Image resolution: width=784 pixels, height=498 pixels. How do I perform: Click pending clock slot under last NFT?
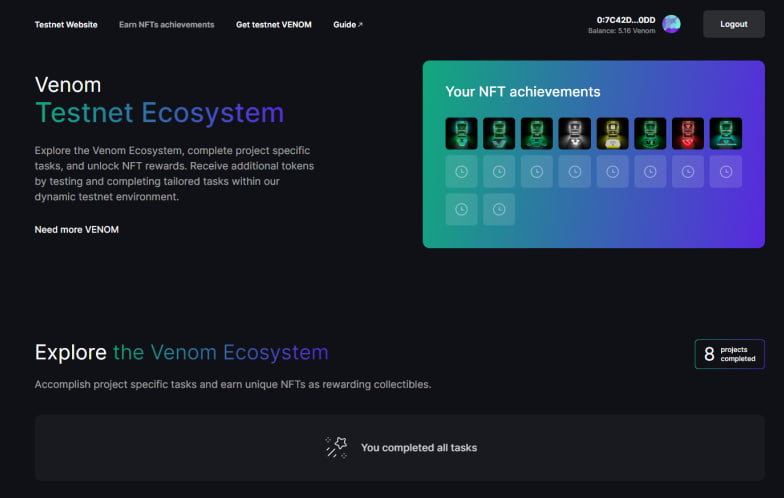point(726,172)
